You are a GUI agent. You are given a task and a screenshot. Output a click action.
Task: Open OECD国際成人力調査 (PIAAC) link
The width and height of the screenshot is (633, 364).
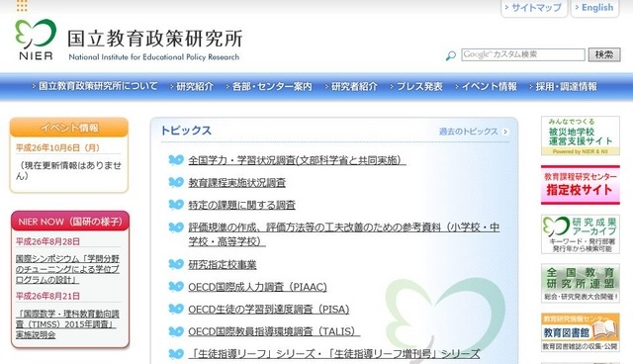click(x=257, y=287)
